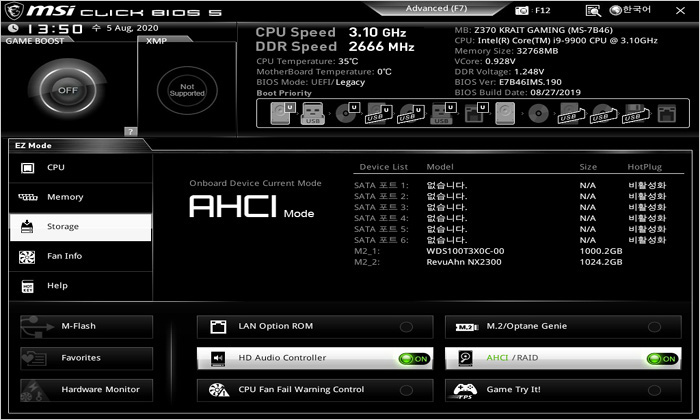This screenshot has width=700, height=420.
Task: Select the dim UEFI USB key boot icon
Action: pyautogui.click(x=443, y=113)
